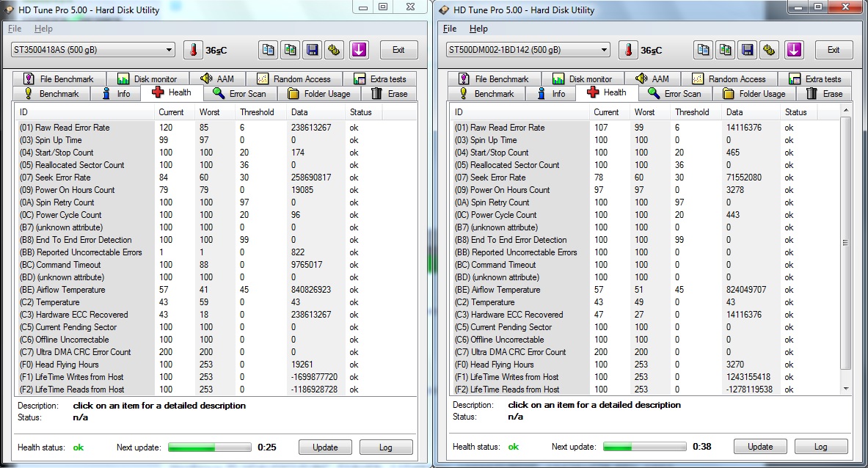The width and height of the screenshot is (868, 468).
Task: Click Log button in left window
Action: click(386, 447)
